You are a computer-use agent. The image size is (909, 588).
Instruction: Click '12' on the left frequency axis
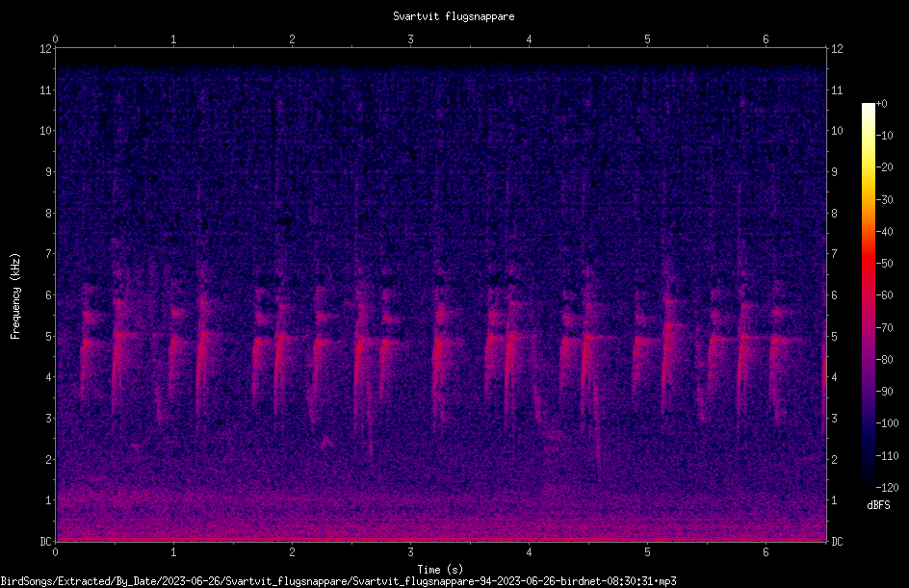click(x=45, y=49)
